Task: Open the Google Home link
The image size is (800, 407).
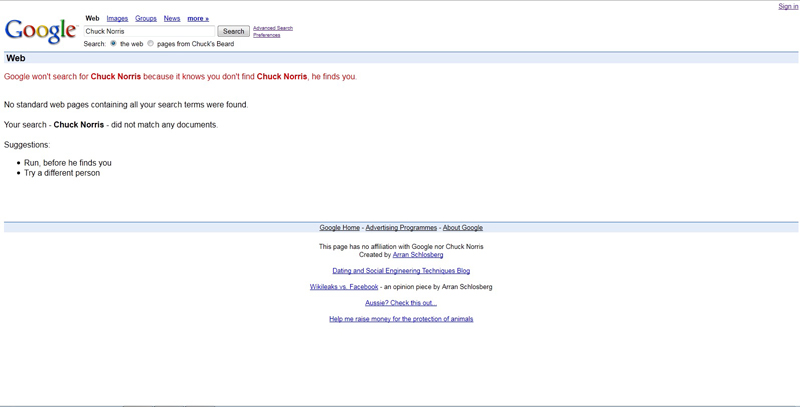Action: (340, 227)
